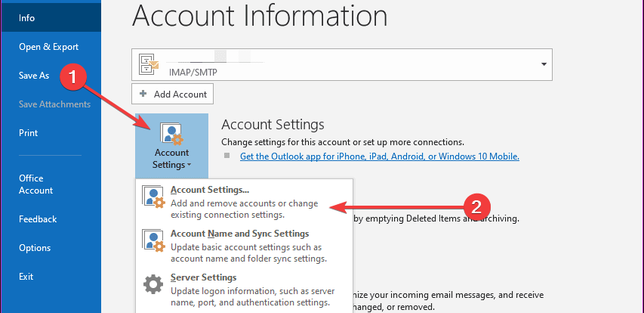Image resolution: width=644 pixels, height=313 pixels.
Task: Choose Account Settings... menu entry
Action: click(244, 202)
